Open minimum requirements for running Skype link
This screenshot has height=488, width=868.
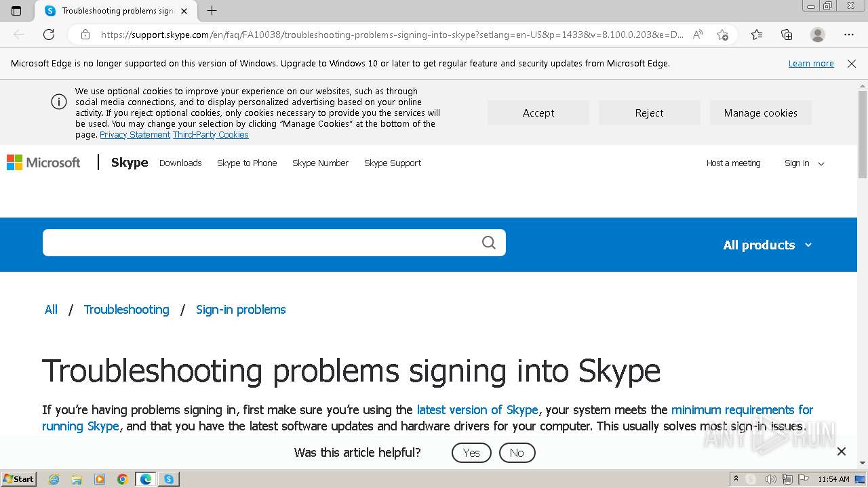click(x=742, y=410)
